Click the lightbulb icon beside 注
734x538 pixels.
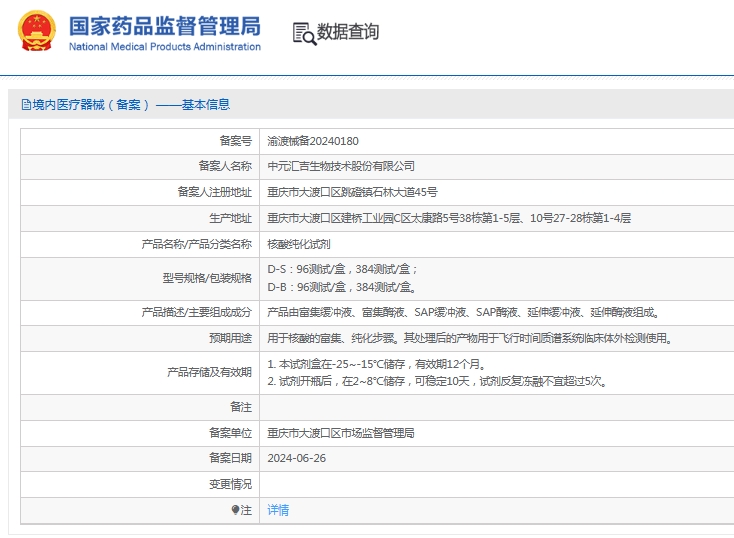tap(235, 510)
